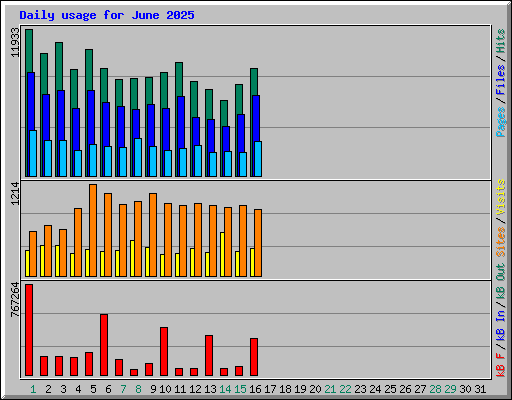Screen dimensions: 512x400
Task: Click the red kB bar for day 1
Action: pos(29,330)
